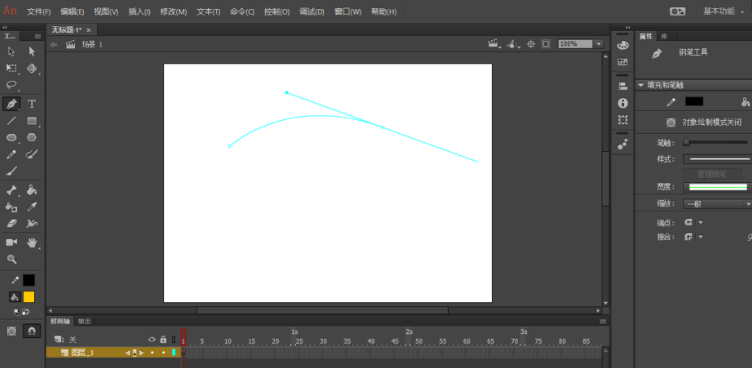752x368 pixels.
Task: Toggle outline color of 图层_1
Action: click(174, 353)
